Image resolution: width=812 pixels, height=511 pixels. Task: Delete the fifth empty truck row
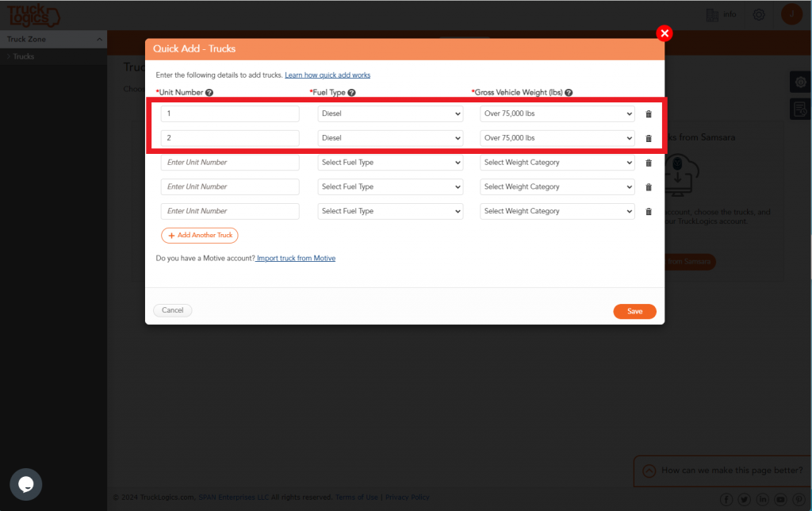pyautogui.click(x=649, y=211)
